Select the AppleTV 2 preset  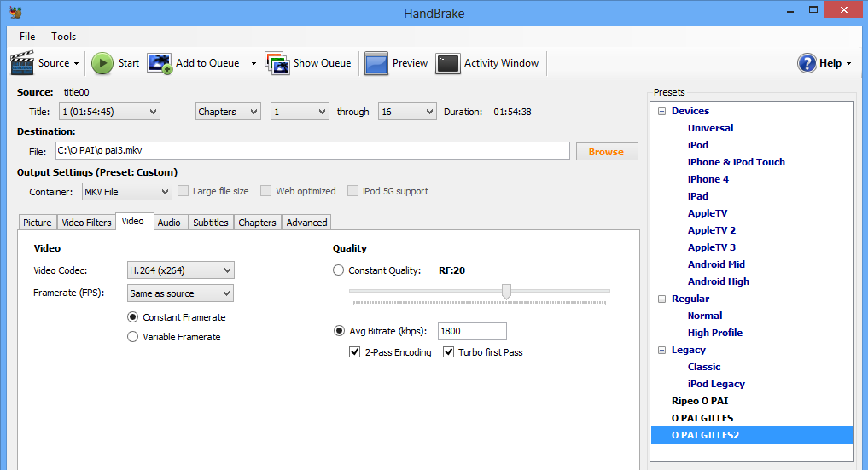[x=711, y=230]
